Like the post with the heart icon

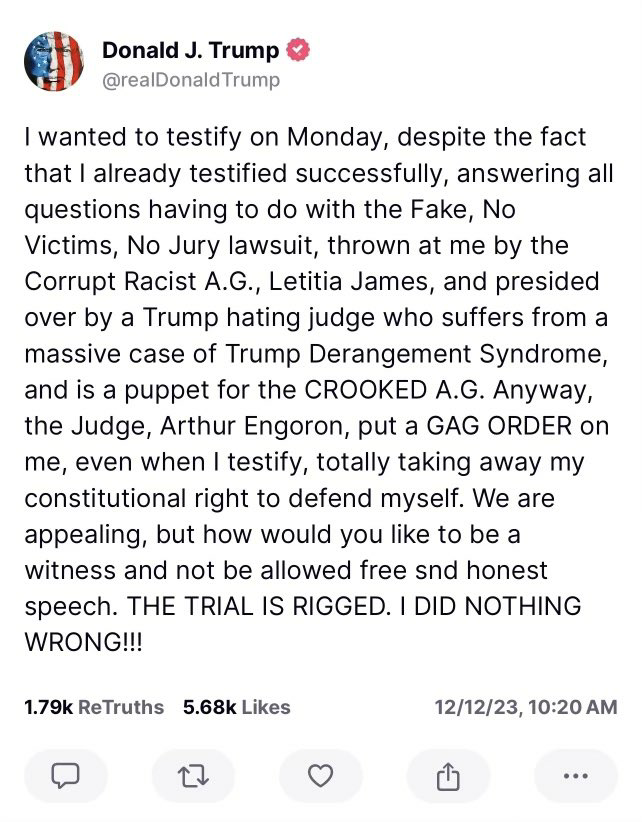320,775
